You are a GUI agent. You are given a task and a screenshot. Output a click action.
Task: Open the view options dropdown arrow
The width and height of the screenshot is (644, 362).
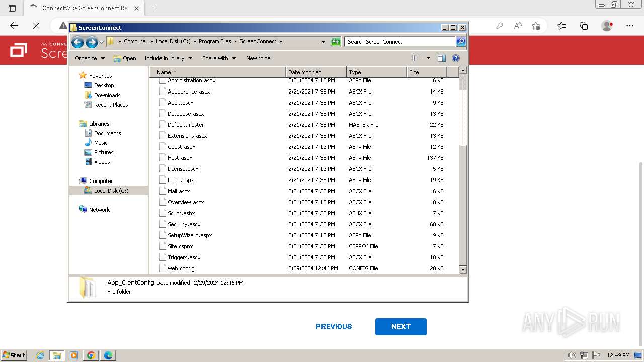(428, 58)
